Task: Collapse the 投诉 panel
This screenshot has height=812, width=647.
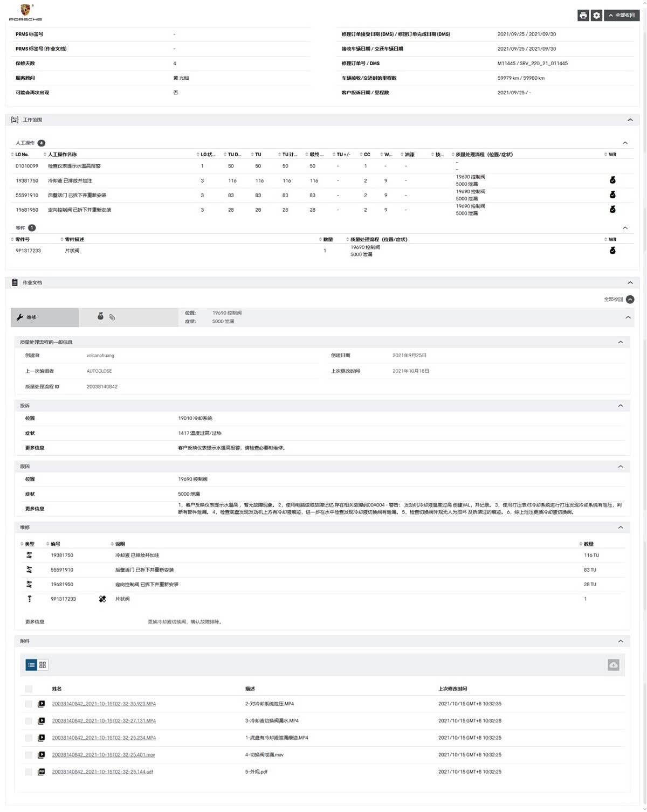Action: (621, 405)
